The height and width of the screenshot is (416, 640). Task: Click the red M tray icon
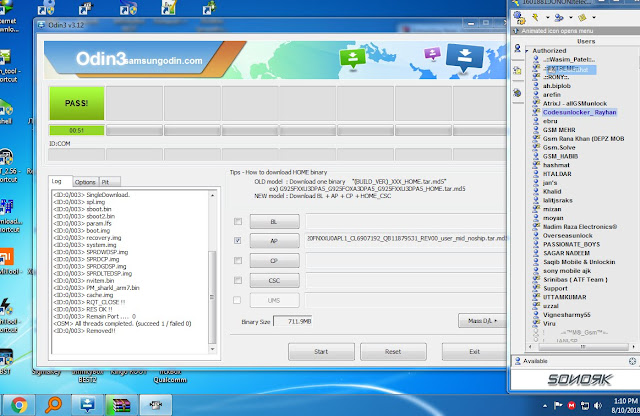[571, 405]
